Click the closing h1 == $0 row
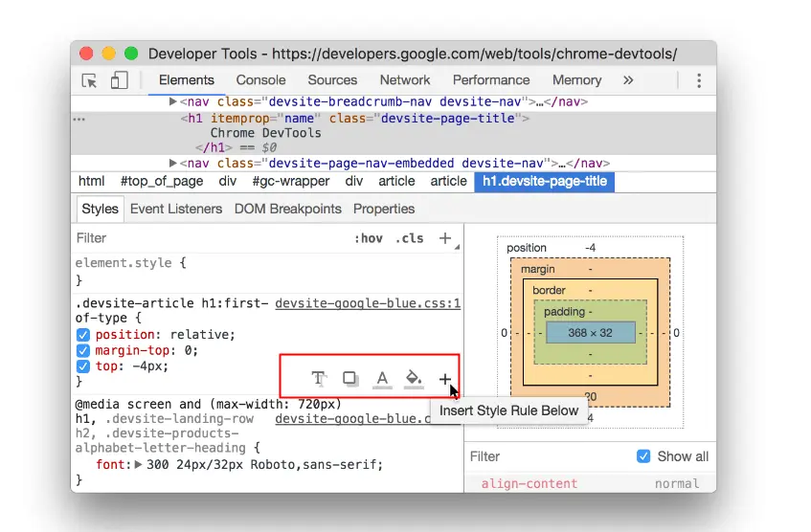Screen dimensions: 811x532 (x=236, y=148)
